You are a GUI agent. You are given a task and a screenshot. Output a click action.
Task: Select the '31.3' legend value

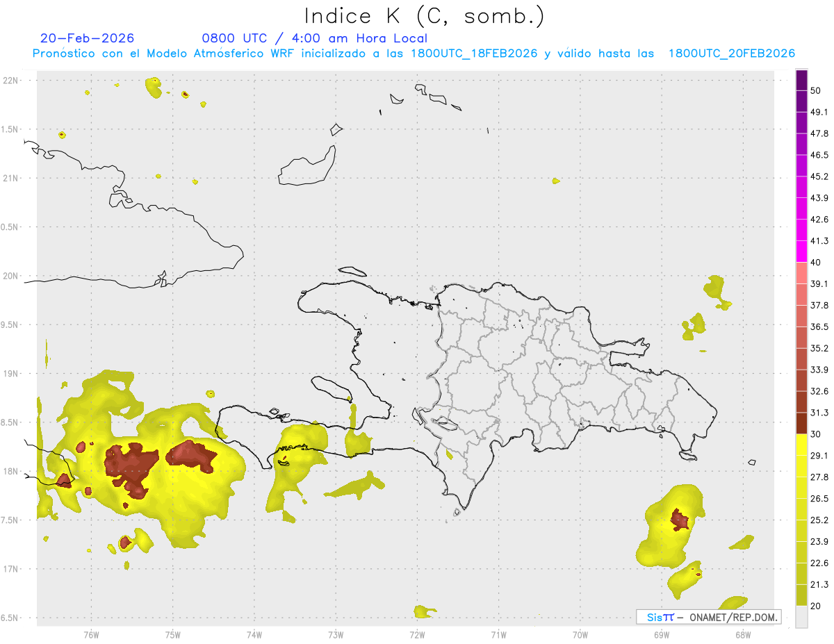coord(819,413)
